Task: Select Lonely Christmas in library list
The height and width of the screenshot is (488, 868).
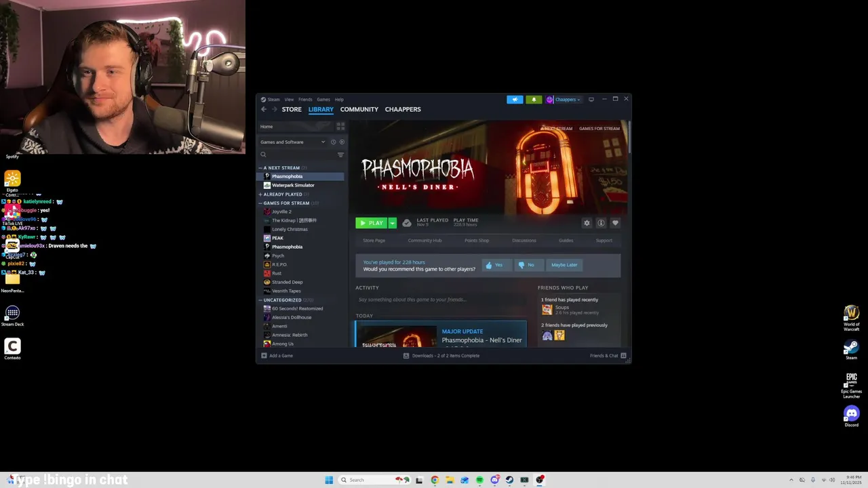Action: tap(300, 229)
